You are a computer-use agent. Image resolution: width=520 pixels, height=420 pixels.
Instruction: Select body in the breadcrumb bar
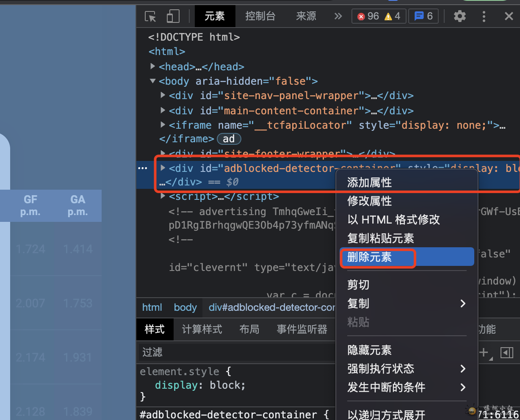(x=185, y=307)
